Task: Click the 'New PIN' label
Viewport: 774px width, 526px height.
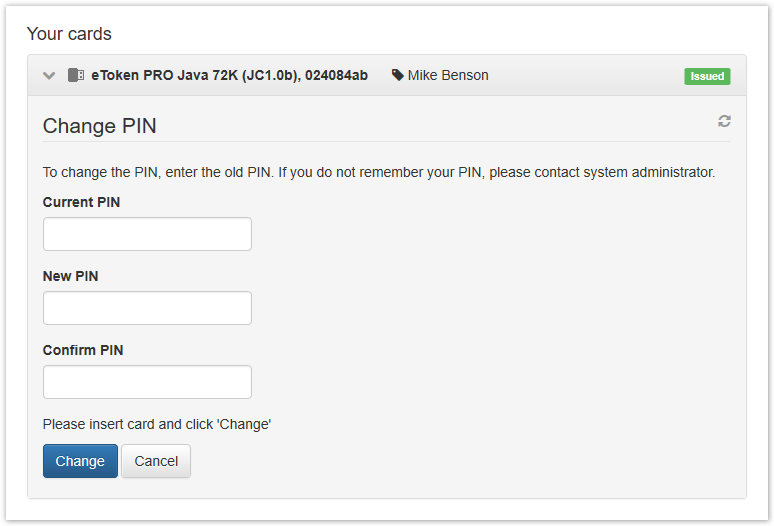Action: [x=70, y=276]
